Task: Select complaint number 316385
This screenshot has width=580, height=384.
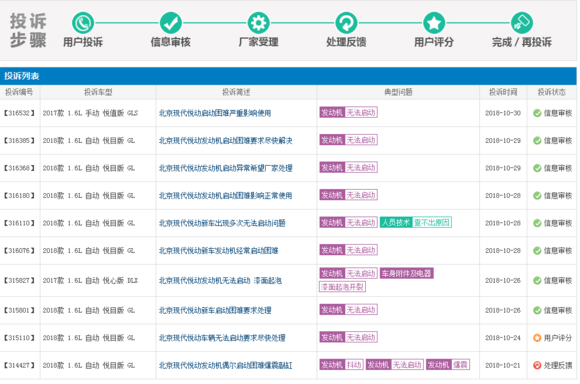Action: pyautogui.click(x=19, y=141)
